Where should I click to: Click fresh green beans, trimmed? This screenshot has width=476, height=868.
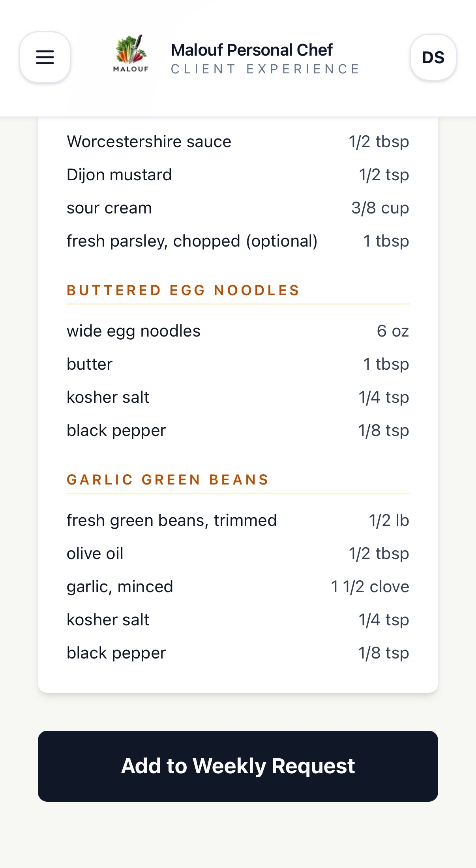(172, 520)
